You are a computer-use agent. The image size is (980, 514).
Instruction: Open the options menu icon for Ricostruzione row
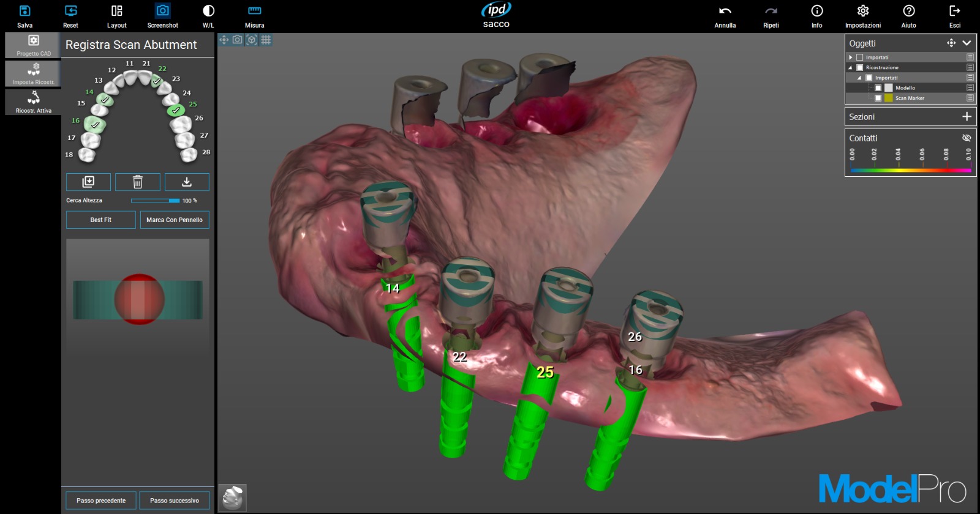tap(970, 67)
